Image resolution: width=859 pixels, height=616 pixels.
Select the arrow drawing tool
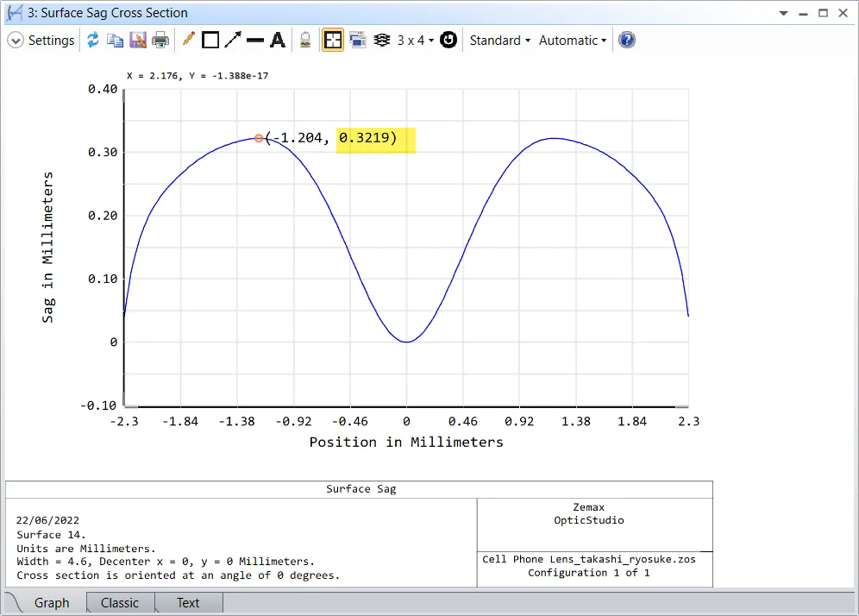(233, 41)
